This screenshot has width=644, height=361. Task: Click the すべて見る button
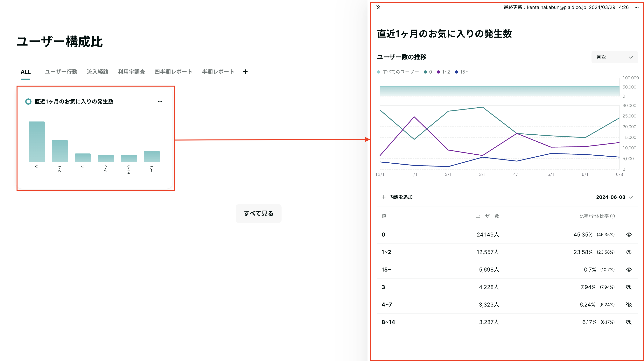click(x=258, y=214)
